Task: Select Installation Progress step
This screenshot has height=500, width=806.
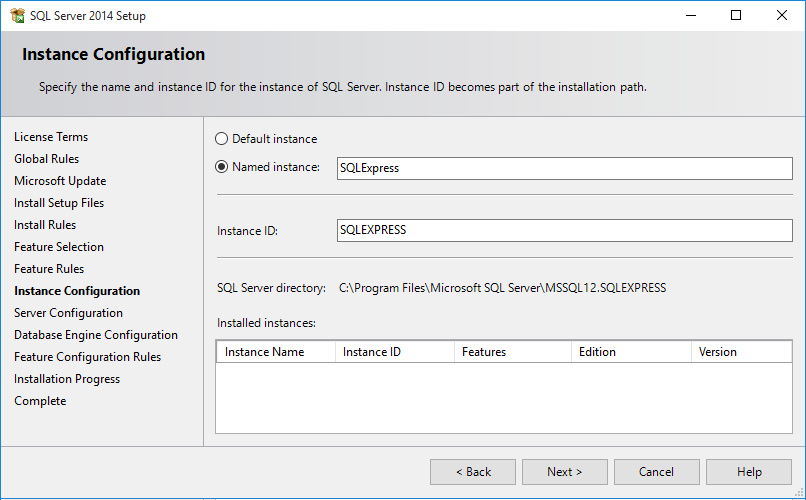Action: (x=67, y=379)
